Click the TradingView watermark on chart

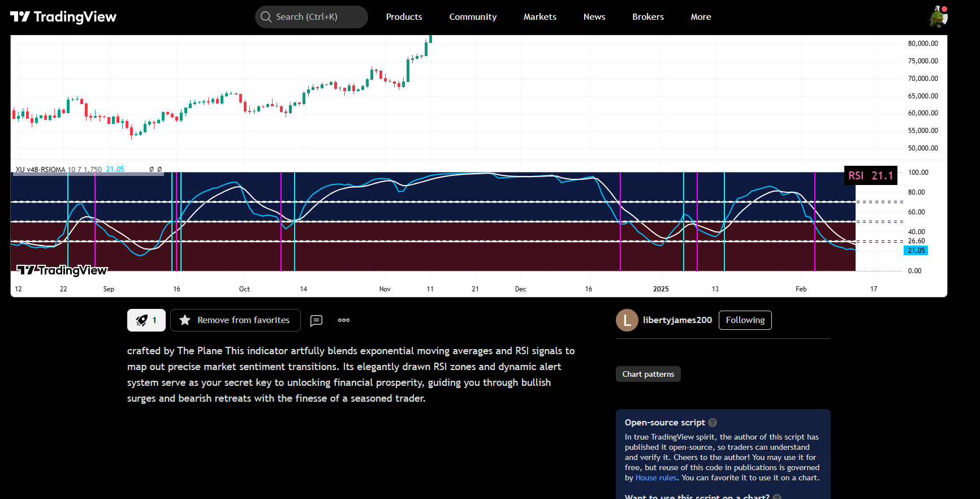pyautogui.click(x=62, y=270)
